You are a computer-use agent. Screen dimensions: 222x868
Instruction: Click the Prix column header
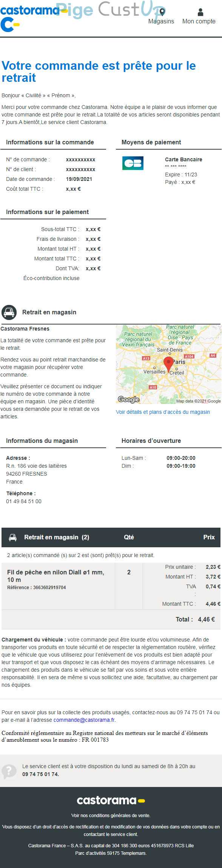209,537
